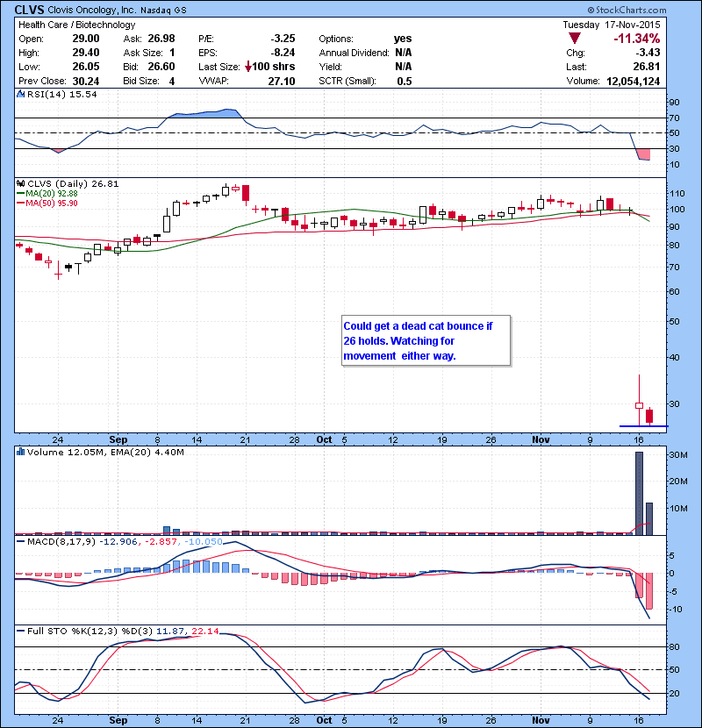Click the EPS value -8.24
The height and width of the screenshot is (728, 702).
[x=283, y=53]
